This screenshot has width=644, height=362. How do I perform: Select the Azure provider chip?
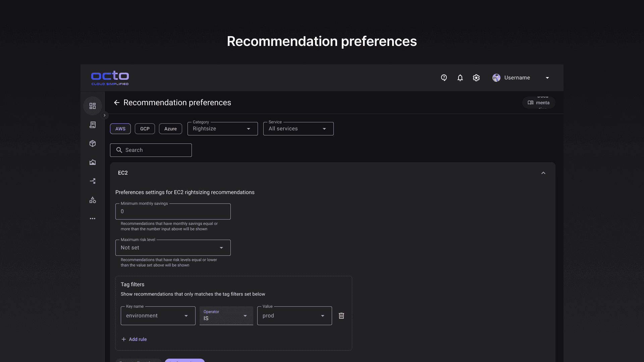[x=170, y=129]
